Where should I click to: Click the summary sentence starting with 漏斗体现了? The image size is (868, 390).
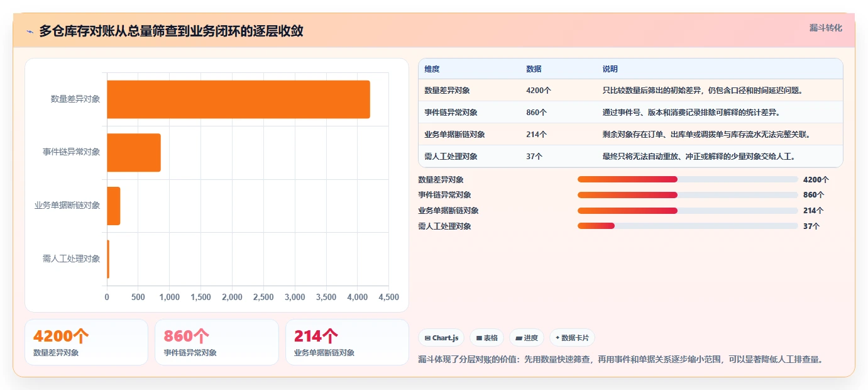(621, 360)
